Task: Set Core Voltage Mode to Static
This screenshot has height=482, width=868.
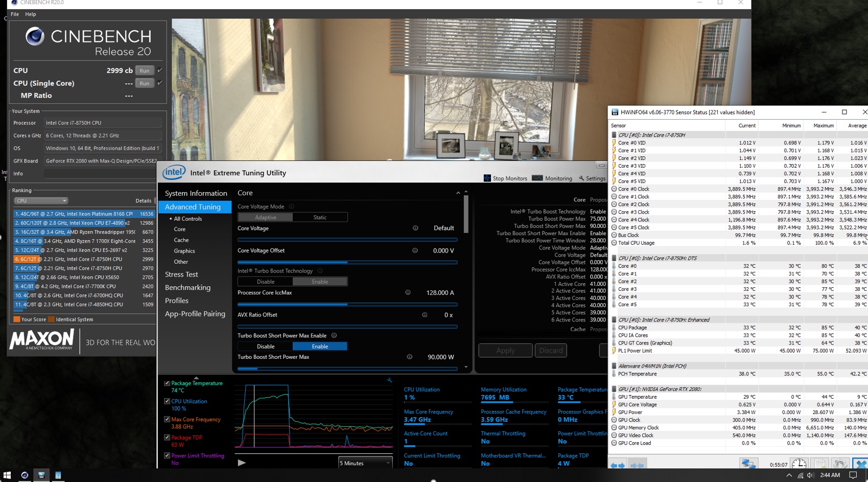Action: coord(320,217)
